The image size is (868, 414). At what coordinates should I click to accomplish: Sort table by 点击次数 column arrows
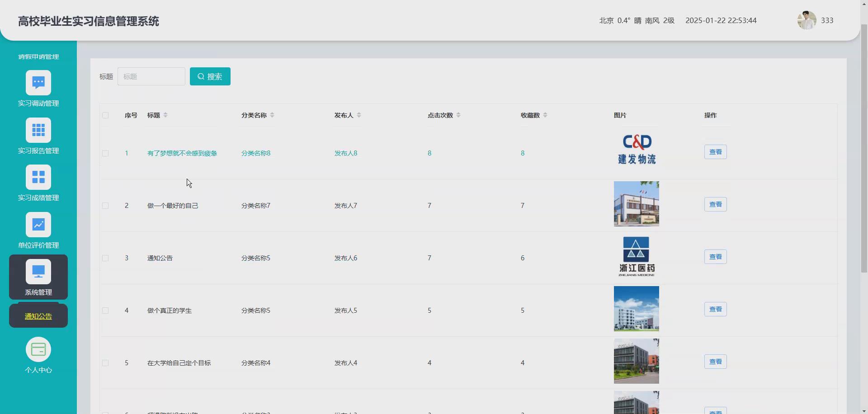point(458,115)
